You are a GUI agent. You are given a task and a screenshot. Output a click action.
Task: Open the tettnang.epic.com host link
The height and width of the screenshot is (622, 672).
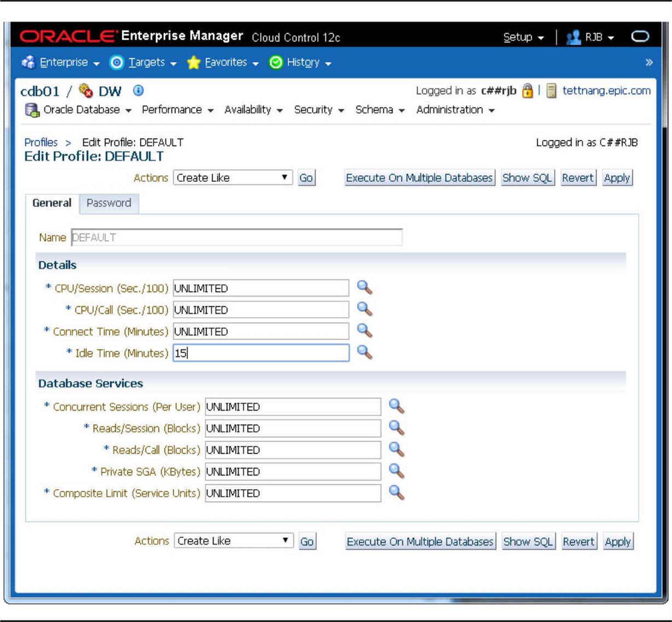[606, 91]
